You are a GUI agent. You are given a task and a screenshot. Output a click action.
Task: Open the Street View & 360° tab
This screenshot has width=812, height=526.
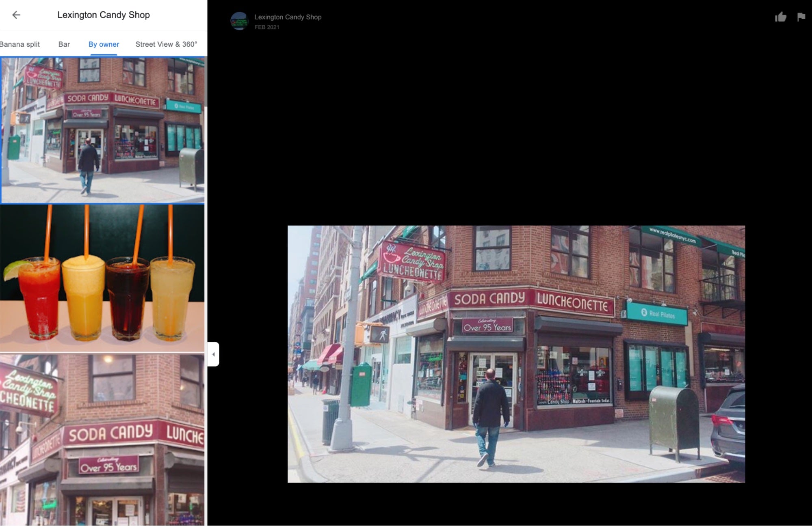click(x=166, y=44)
